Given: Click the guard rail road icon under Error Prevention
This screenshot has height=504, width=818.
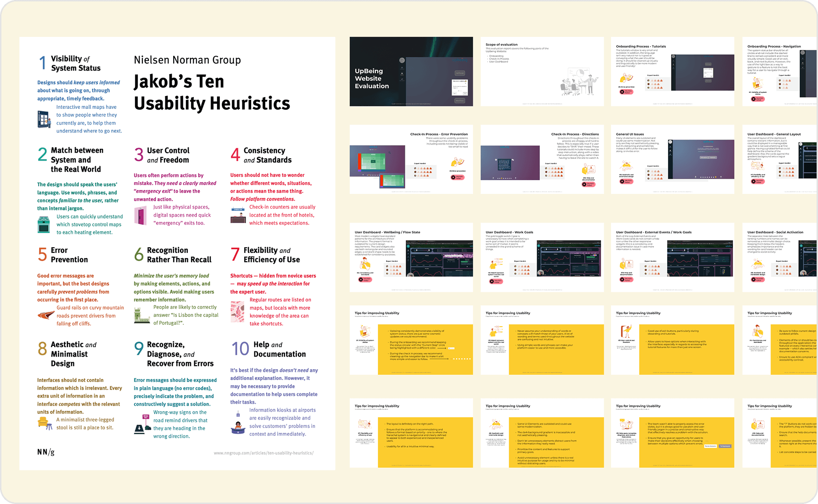Looking at the screenshot, I should 46,315.
